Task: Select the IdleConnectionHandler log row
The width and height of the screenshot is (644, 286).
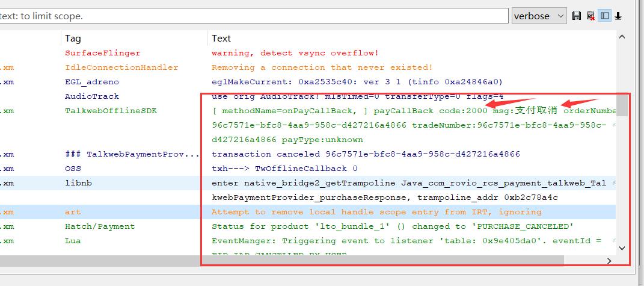Action: point(322,67)
